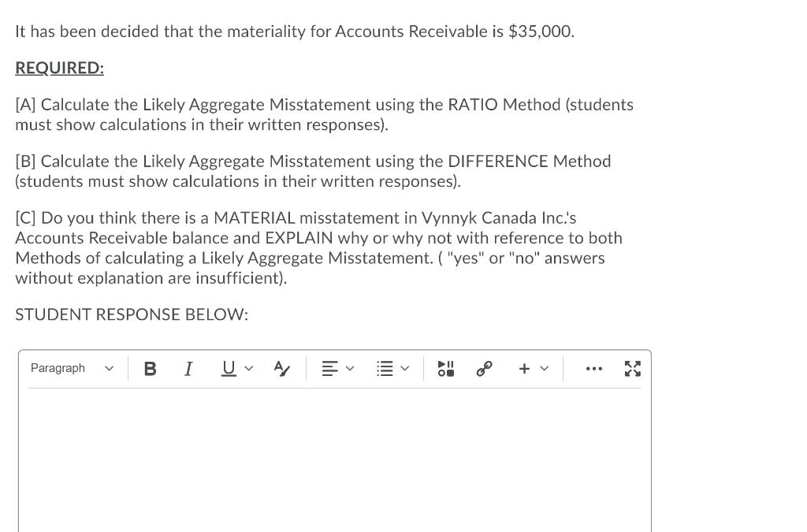807x532 pixels.
Task: Open the Paragraph format dropdown
Action: [72, 368]
